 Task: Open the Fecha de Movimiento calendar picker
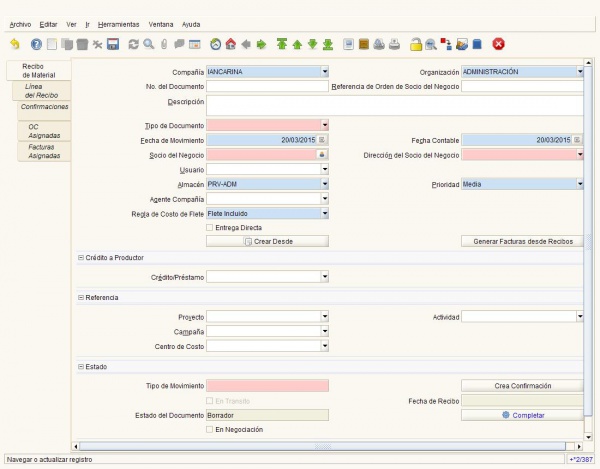[x=322, y=140]
